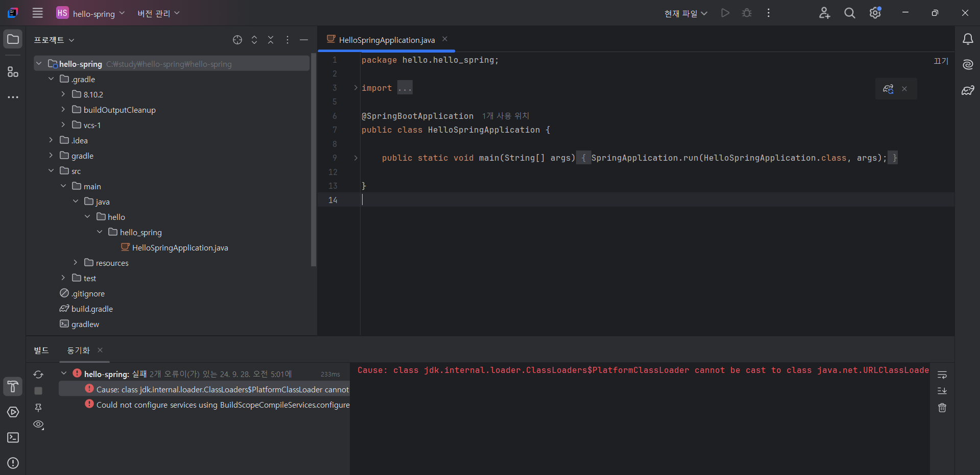This screenshot has width=980, height=475.
Task: Collapse the .gradle folder
Action: pos(51,79)
